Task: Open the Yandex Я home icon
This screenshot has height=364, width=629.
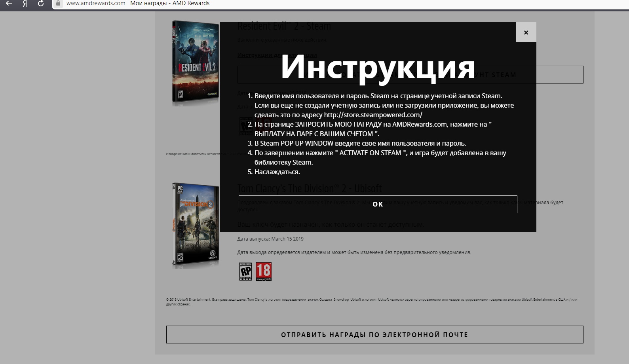Action: (25, 4)
